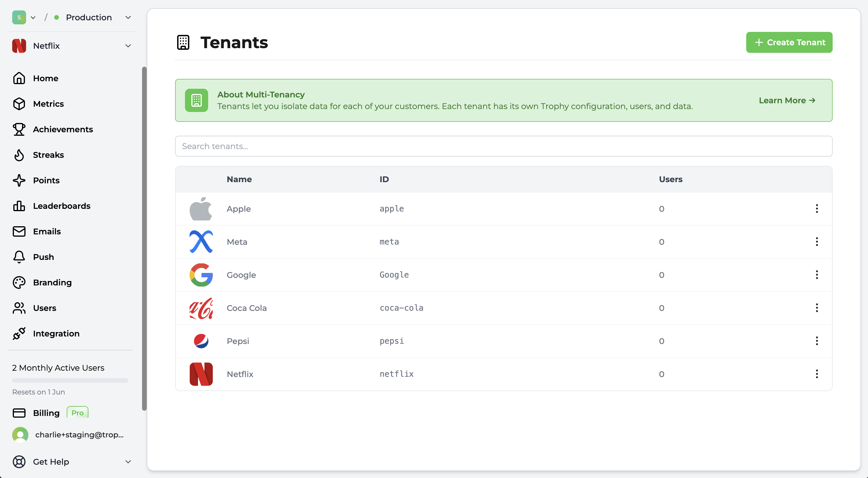Open the organization switcher S chevron

pyautogui.click(x=33, y=17)
